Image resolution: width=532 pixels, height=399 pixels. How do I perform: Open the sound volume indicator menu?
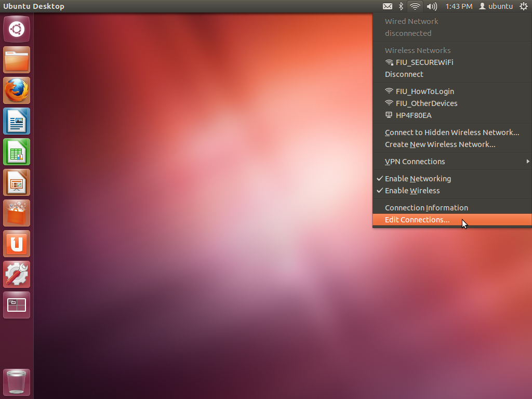pyautogui.click(x=431, y=6)
